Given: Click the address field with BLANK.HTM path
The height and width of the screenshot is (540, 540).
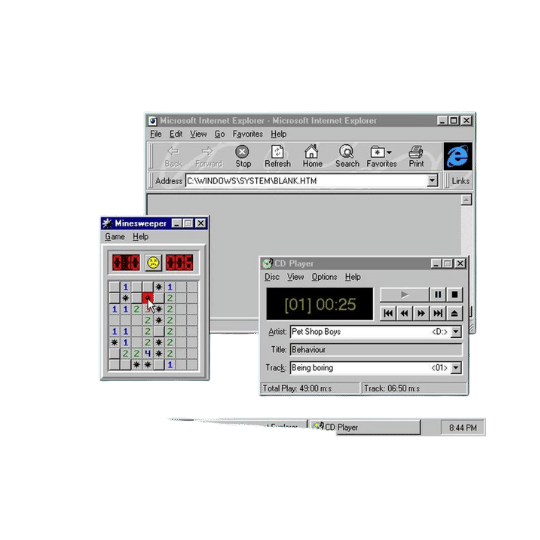Looking at the screenshot, I should pos(307,180).
